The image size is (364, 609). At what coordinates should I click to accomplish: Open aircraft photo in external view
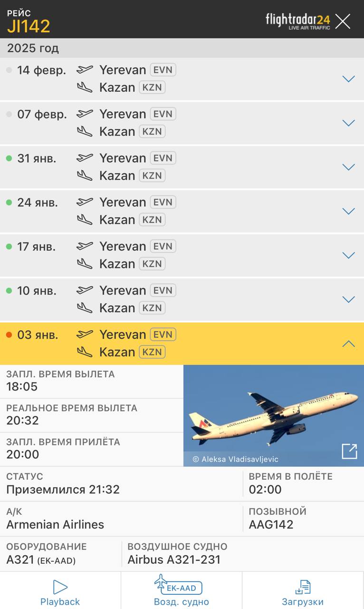(x=349, y=451)
